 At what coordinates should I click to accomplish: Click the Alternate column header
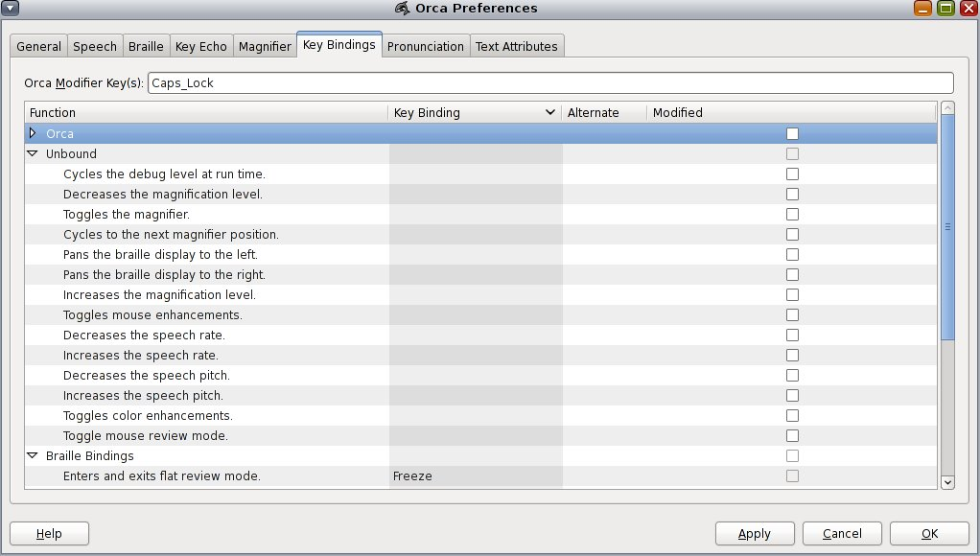click(x=604, y=112)
